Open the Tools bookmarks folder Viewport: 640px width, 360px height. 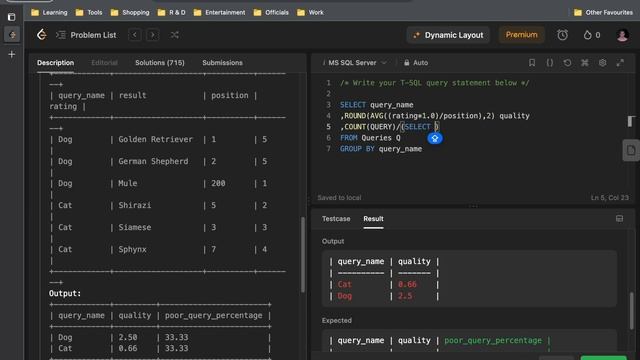89,13
